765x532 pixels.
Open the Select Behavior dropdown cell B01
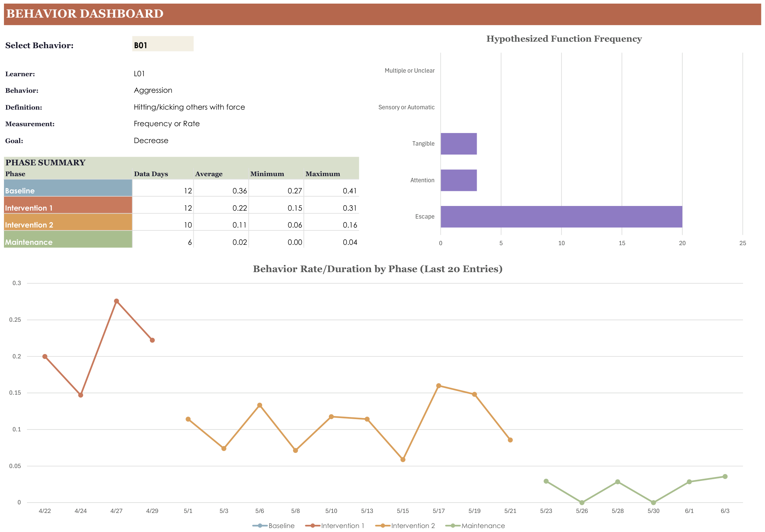pyautogui.click(x=163, y=44)
